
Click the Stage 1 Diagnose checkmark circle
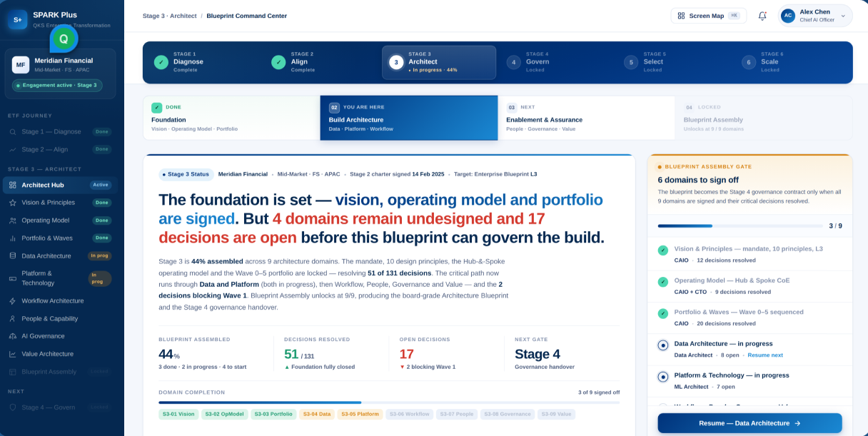[x=161, y=62]
